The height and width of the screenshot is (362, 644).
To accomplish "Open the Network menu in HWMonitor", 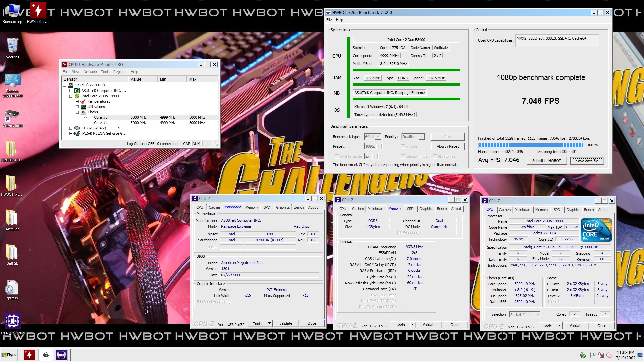I will [x=90, y=72].
